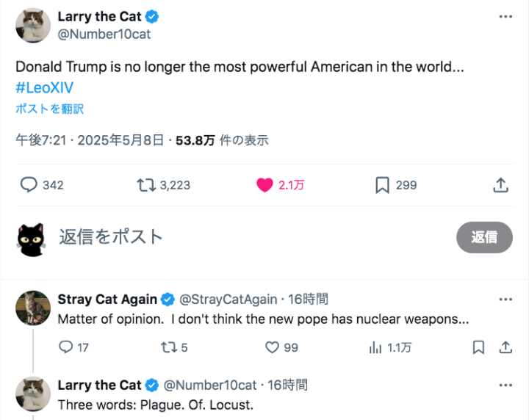Screen dimensions: 529x420
Task: Repost the main Donald Trump tweet
Action: (x=147, y=185)
